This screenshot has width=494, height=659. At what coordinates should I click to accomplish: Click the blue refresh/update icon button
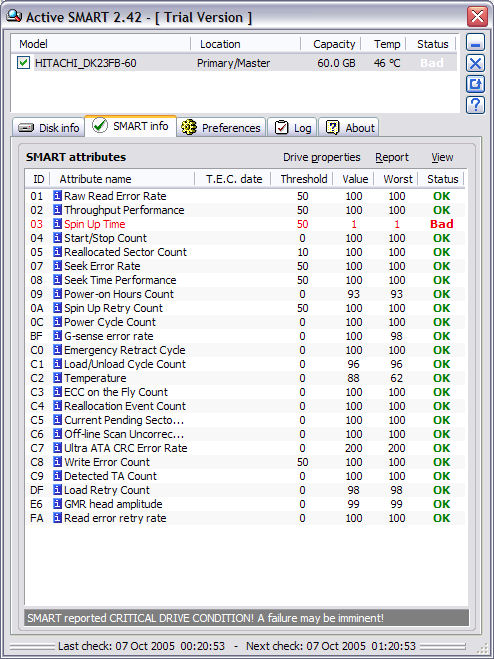pos(476,84)
